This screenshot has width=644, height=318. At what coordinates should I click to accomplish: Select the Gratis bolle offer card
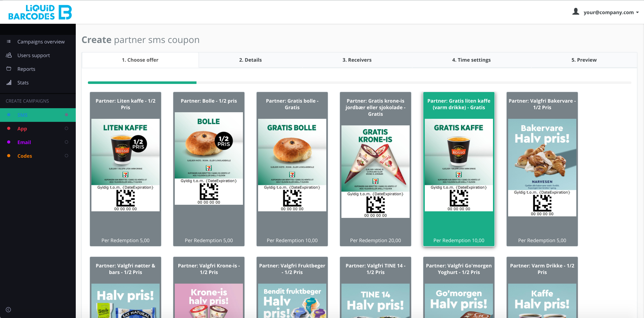(292, 169)
